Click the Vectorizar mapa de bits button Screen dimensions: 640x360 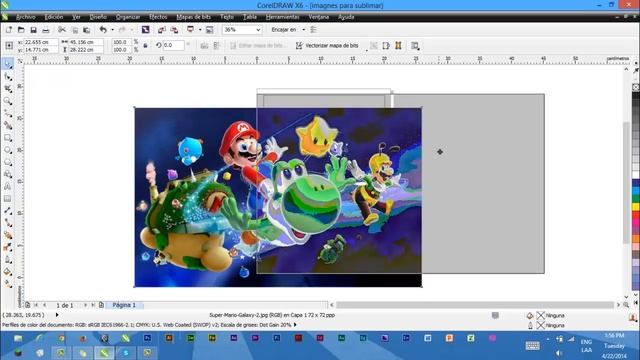pos(327,46)
